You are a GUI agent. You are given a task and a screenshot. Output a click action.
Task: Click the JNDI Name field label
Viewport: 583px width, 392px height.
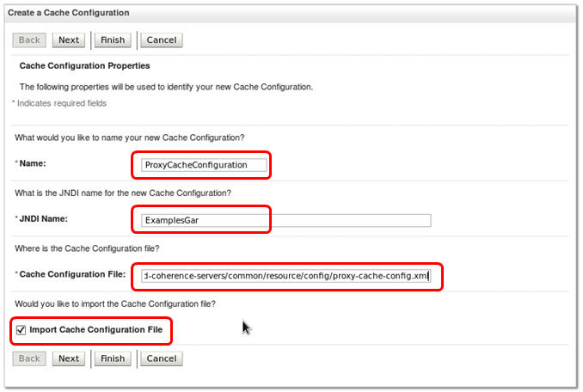click(x=43, y=219)
